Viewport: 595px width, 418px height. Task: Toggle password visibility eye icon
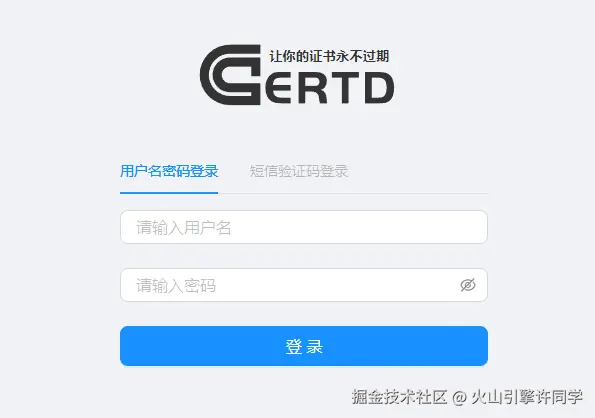point(468,285)
